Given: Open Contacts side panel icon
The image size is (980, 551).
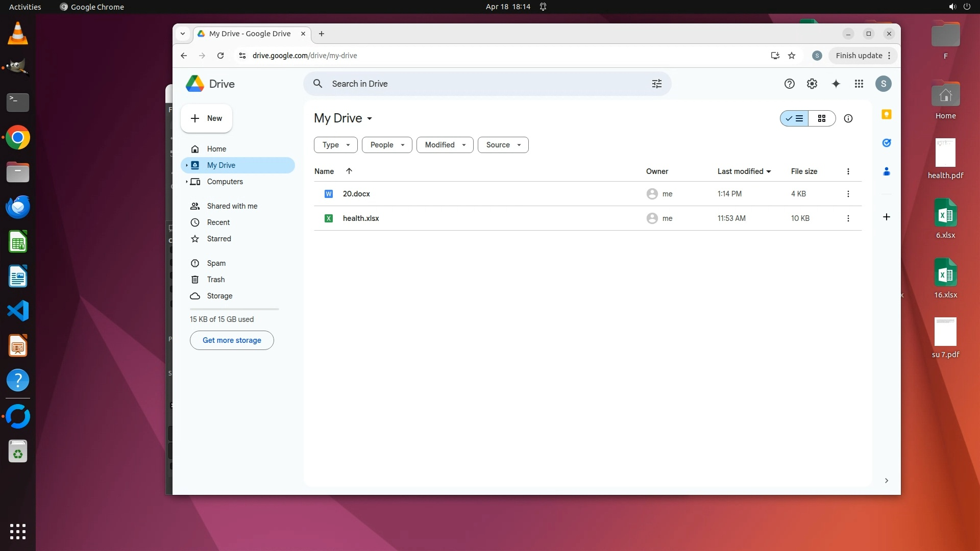Looking at the screenshot, I should click(x=887, y=171).
